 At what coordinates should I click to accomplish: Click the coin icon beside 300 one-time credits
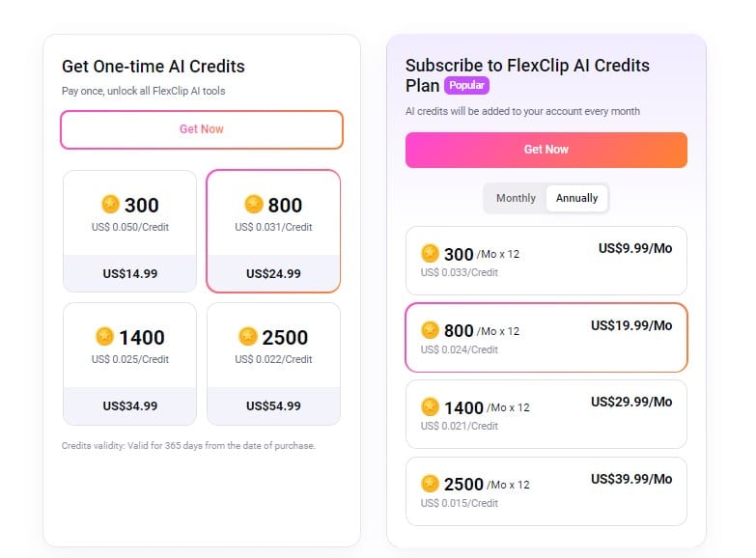tap(110, 205)
